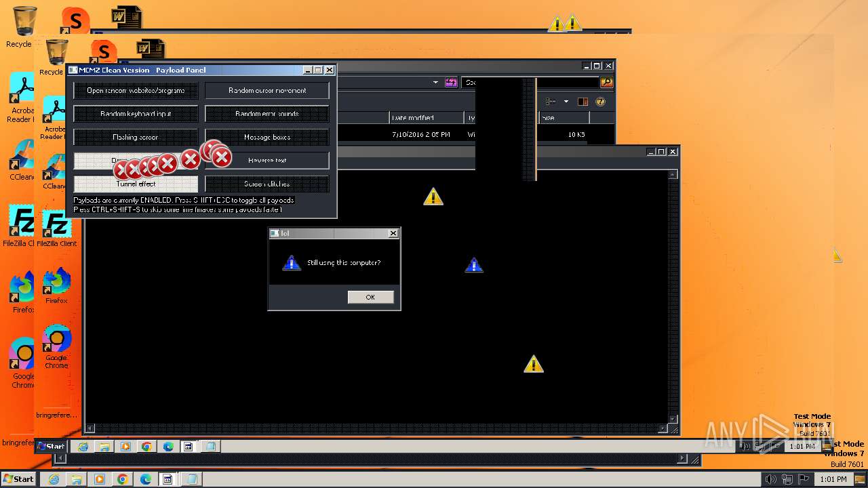The image size is (868, 488).
Task: Click right arrow of black window horizontal scrollbar
Action: 663,428
